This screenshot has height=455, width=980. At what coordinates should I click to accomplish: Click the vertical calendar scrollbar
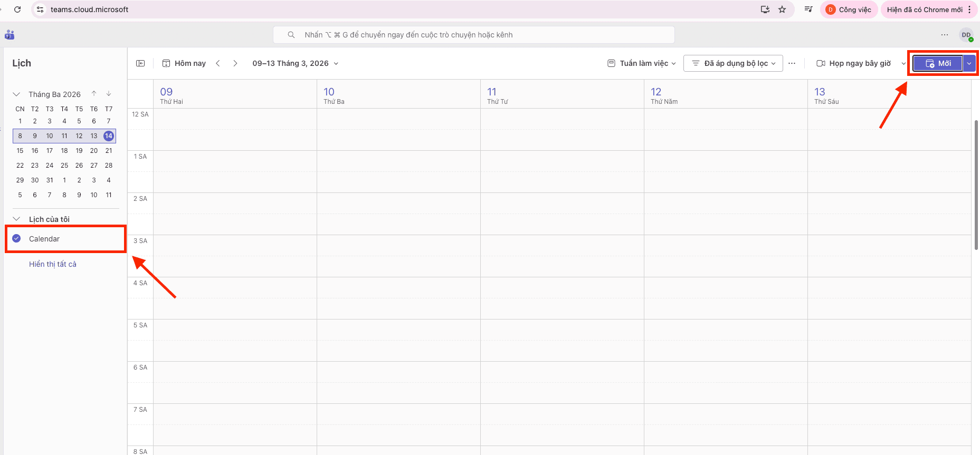(x=976, y=185)
